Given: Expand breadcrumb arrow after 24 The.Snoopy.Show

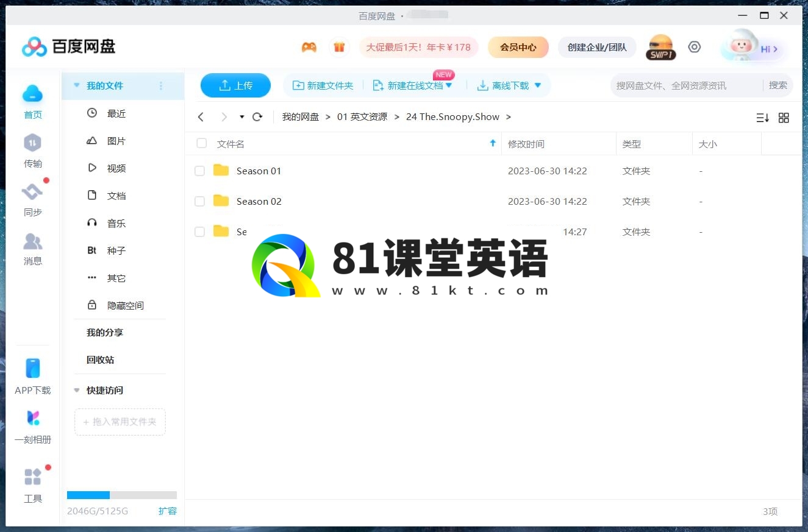Looking at the screenshot, I should point(509,117).
